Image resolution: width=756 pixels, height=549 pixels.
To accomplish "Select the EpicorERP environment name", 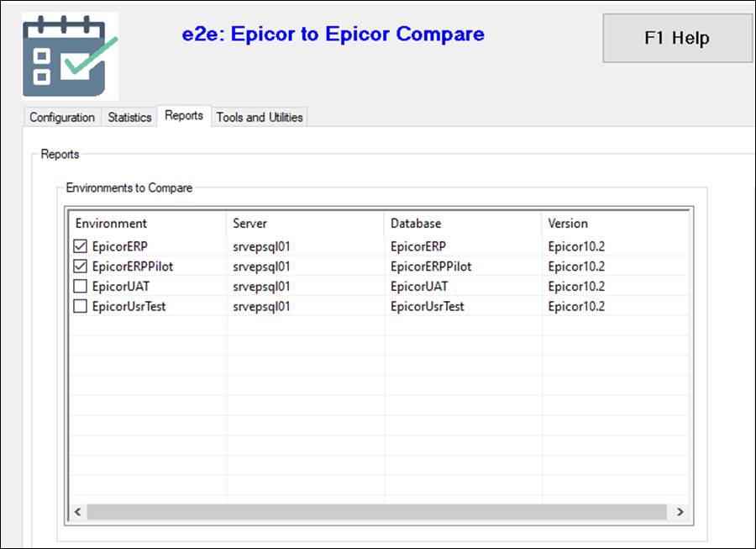I will [x=119, y=246].
